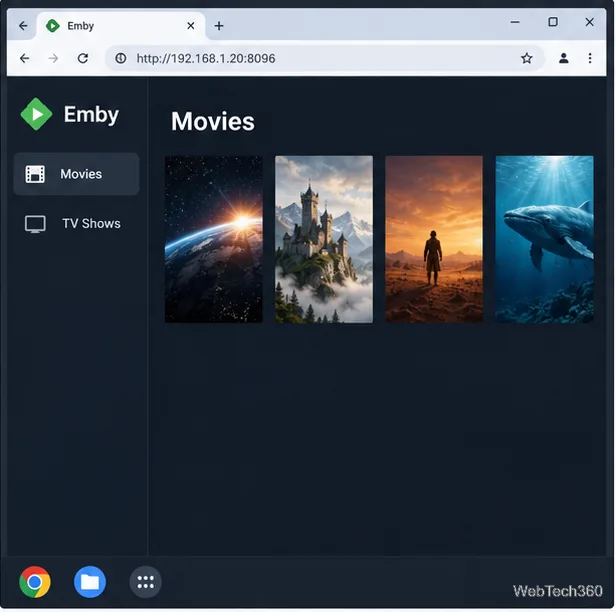Click the Movies page heading
The height and width of the screenshot is (612, 616).
[213, 121]
